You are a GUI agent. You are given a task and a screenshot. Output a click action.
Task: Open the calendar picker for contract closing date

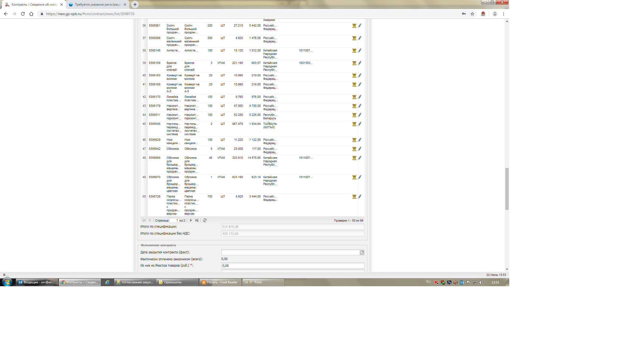pyautogui.click(x=362, y=252)
